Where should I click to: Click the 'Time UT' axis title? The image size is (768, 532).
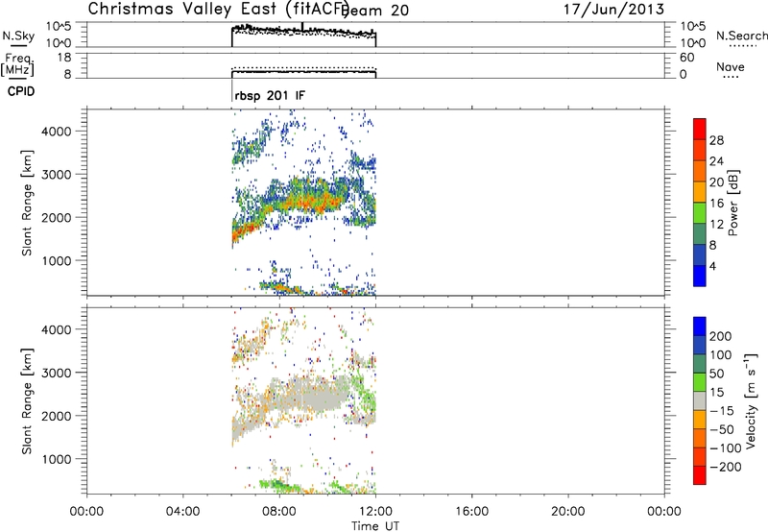click(375, 526)
